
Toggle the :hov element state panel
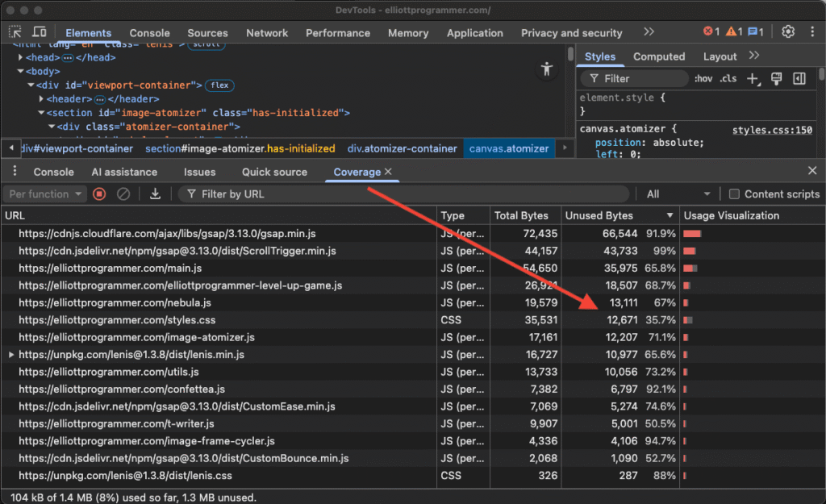click(x=703, y=78)
